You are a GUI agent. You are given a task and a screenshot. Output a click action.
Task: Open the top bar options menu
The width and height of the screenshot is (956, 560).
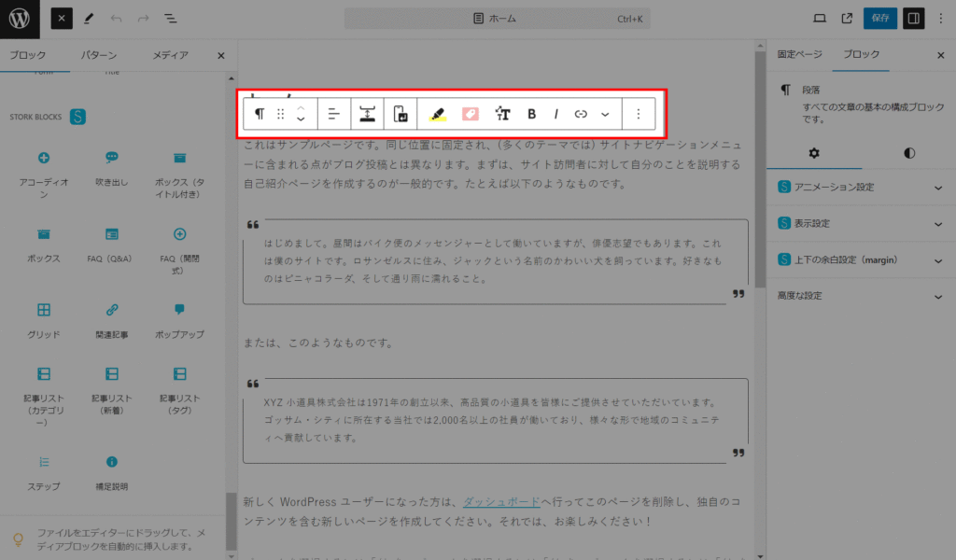[x=941, y=19]
